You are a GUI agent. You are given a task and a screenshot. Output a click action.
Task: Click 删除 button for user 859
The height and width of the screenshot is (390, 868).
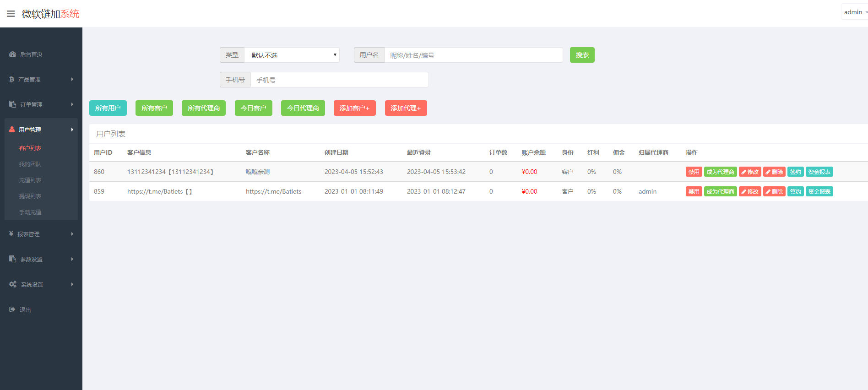pyautogui.click(x=774, y=192)
